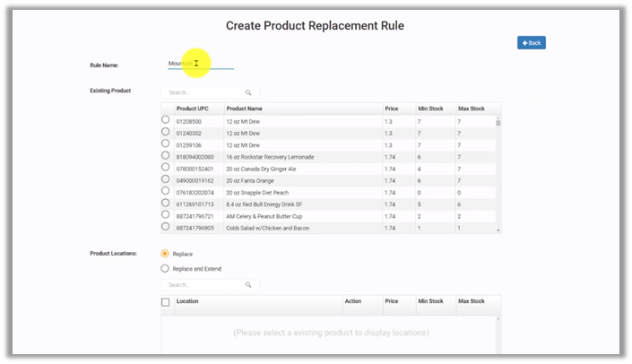Click the Product Name column header

(246, 108)
